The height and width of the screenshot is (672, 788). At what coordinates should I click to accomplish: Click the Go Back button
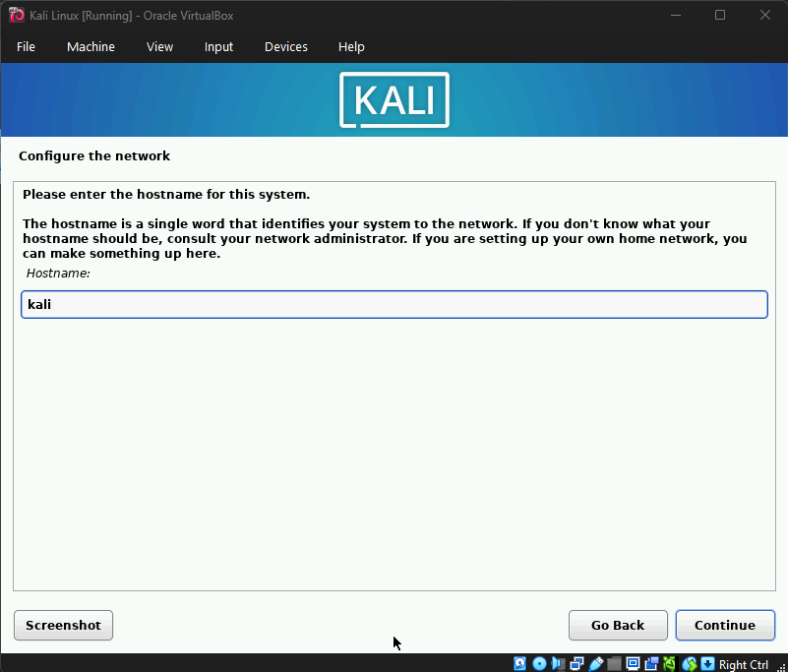(x=618, y=625)
